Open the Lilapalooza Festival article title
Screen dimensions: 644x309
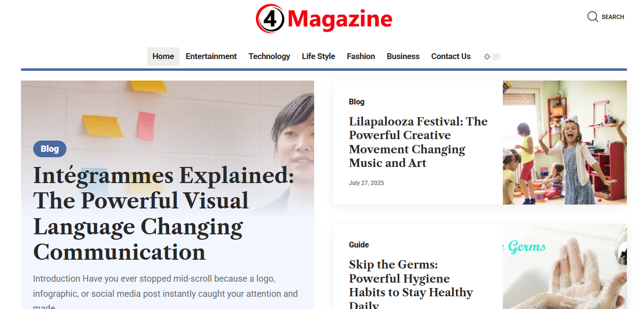(x=418, y=142)
